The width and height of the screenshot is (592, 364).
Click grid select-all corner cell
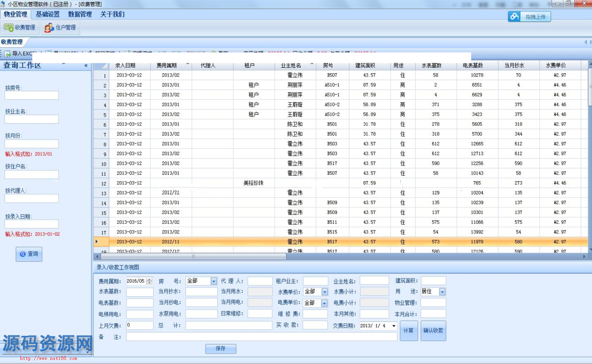101,66
